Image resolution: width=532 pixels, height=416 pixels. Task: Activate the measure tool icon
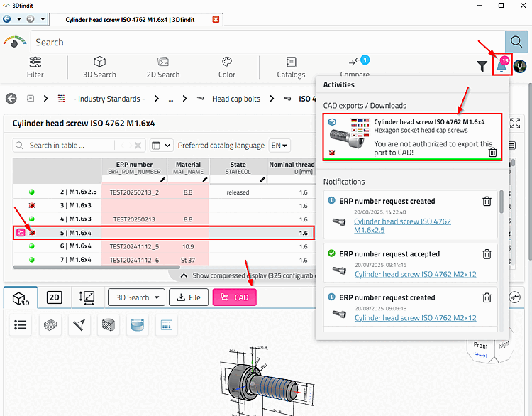click(x=79, y=325)
